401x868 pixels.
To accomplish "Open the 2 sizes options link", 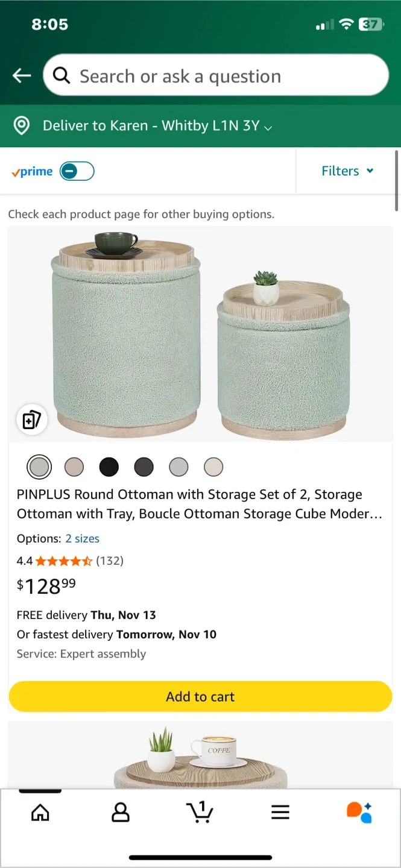I will (83, 538).
